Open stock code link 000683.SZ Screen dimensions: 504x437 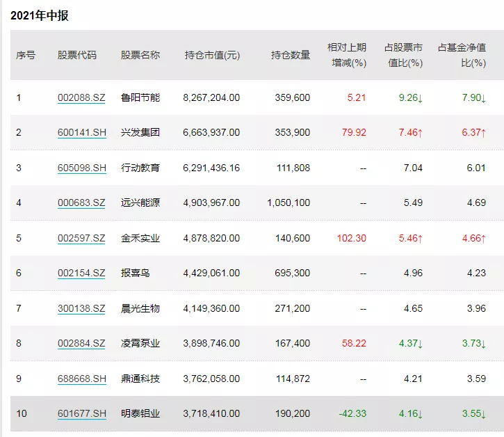pyautogui.click(x=81, y=202)
